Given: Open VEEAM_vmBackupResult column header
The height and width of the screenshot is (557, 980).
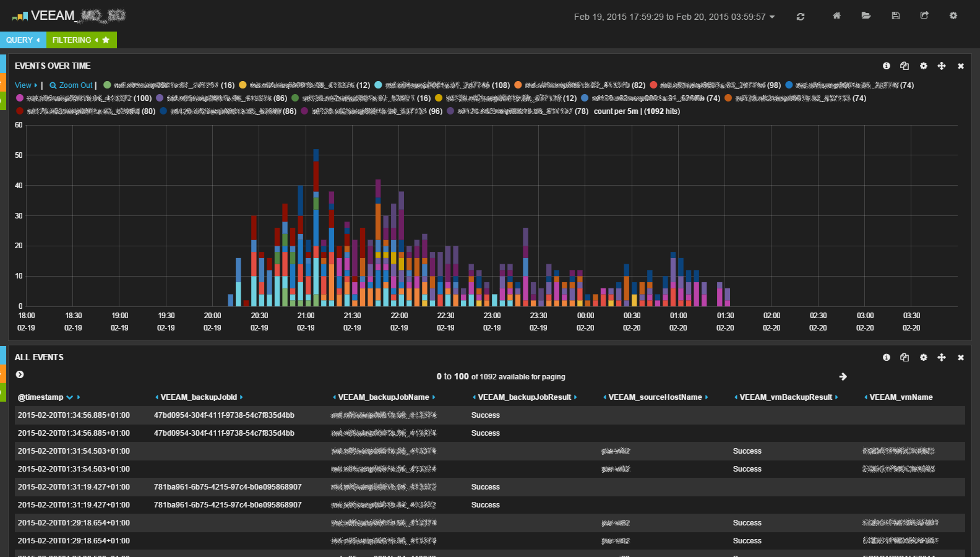Looking at the screenshot, I should click(786, 397).
